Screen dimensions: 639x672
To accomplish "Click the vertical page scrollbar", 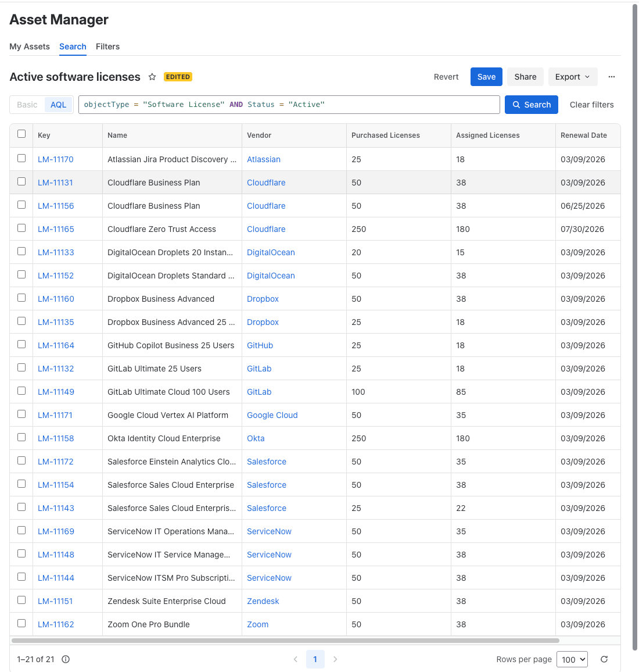I will click(635, 327).
